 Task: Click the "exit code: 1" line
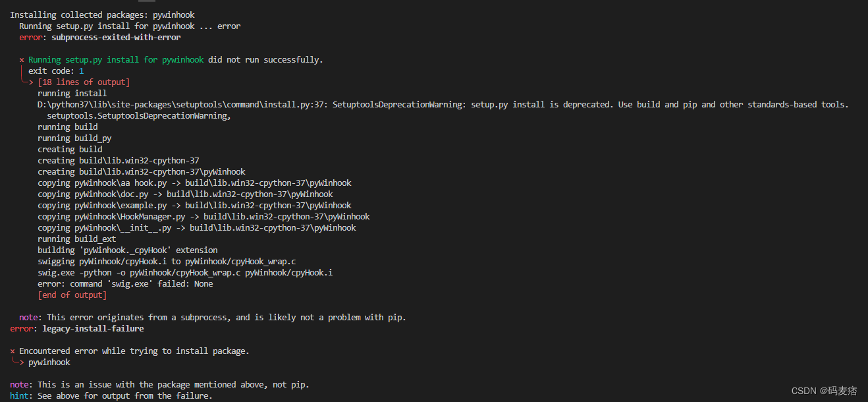pyautogui.click(x=56, y=71)
